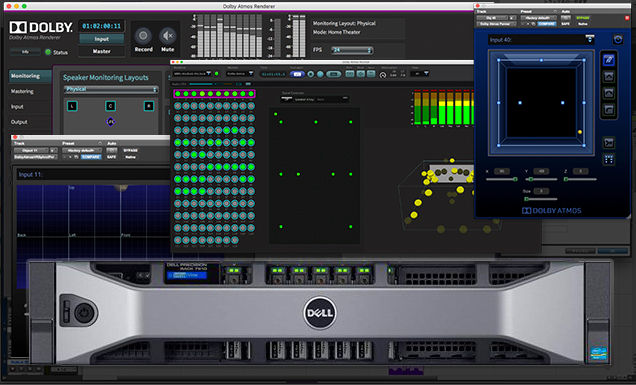The image size is (636, 385).
Task: Open the Output tab in the Renderer sidebar
Action: click(30, 122)
